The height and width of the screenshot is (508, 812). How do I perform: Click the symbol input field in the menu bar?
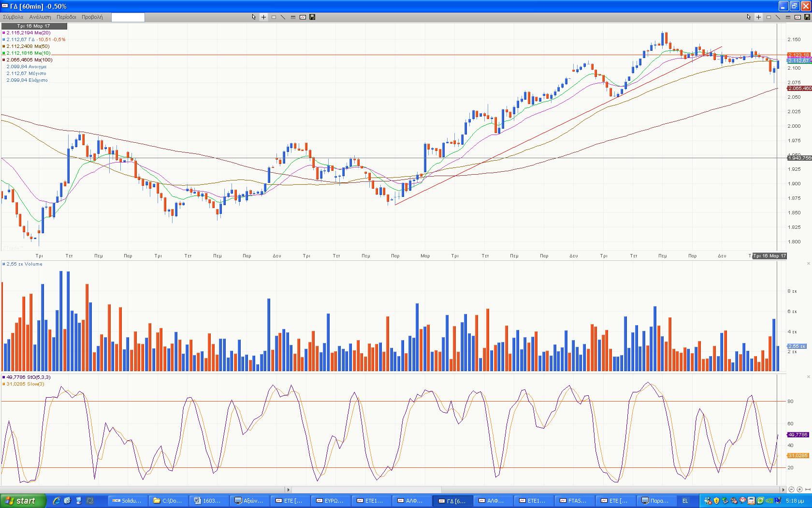128,17
